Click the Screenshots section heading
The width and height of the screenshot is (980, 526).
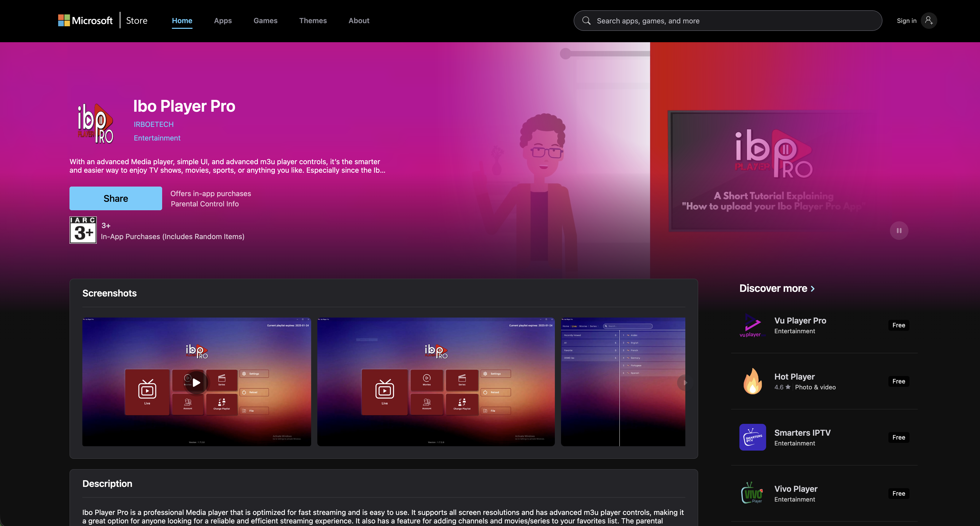[x=110, y=293]
